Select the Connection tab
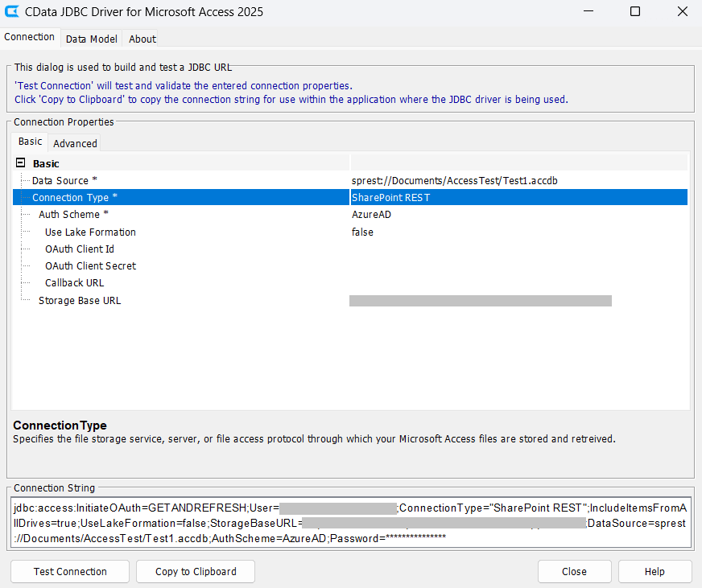Screen dimensions: 702x588 click(x=30, y=37)
